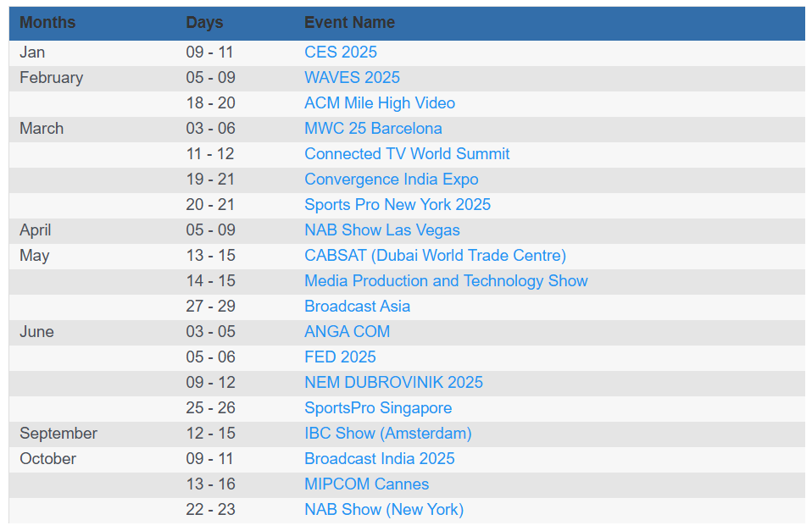Open NAB Show Las Vegas link
The width and height of the screenshot is (812, 531).
click(x=381, y=230)
